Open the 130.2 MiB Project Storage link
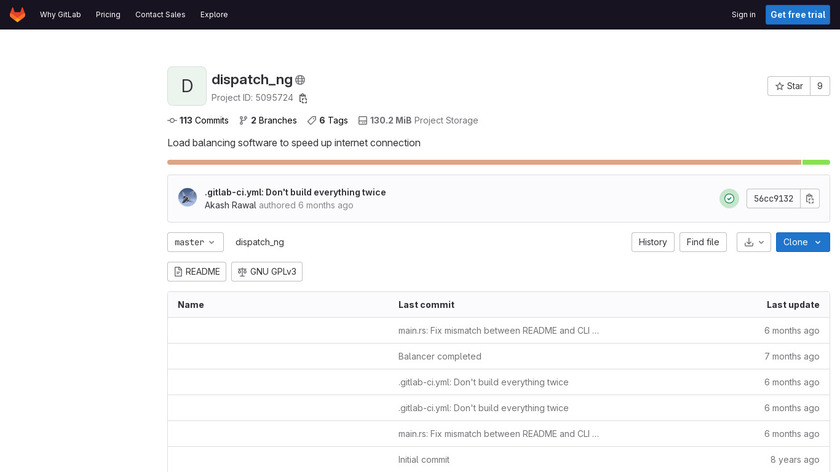This screenshot has width=840, height=472. coord(418,121)
